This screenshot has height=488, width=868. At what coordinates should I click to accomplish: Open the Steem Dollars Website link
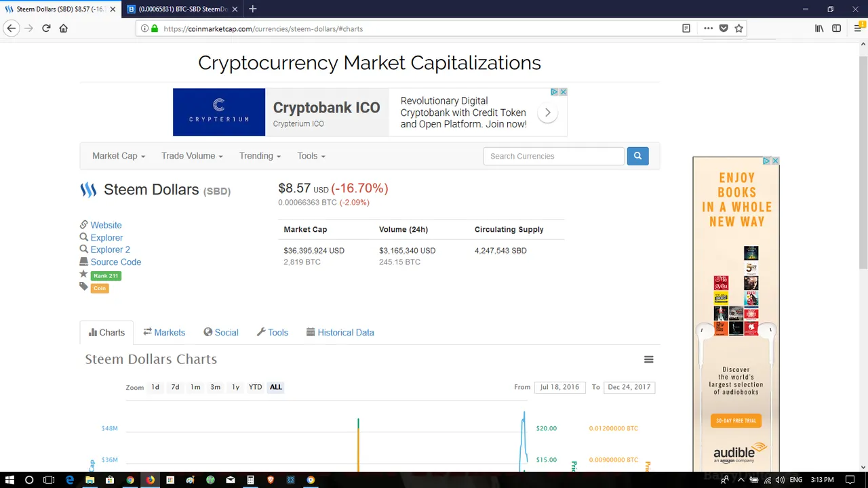point(106,225)
